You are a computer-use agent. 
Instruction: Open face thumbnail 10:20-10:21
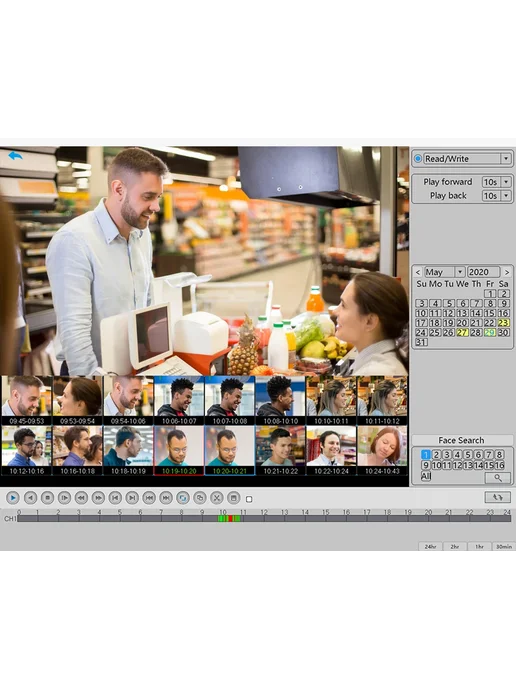point(229,451)
